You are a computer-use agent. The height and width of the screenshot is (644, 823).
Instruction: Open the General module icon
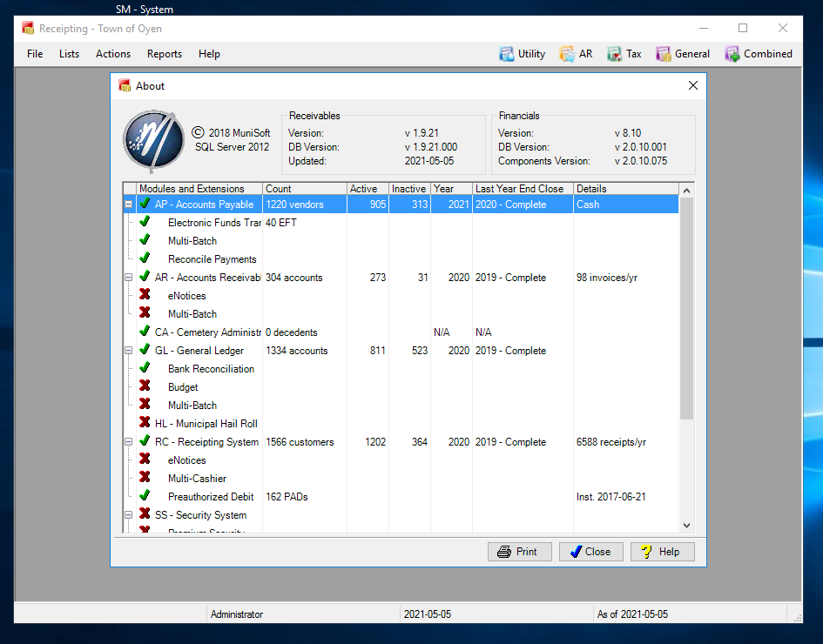pyautogui.click(x=664, y=54)
